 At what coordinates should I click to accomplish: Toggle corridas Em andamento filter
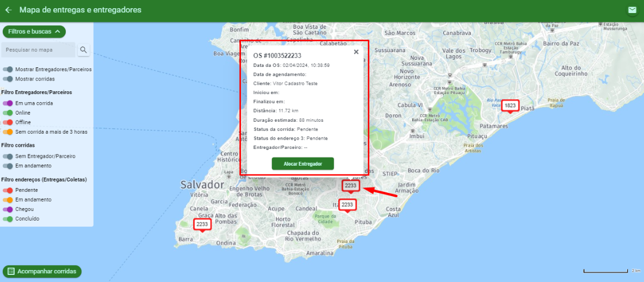(8, 165)
